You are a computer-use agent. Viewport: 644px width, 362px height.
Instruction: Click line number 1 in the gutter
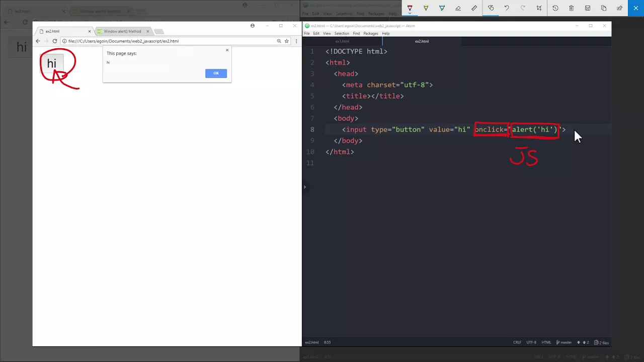pyautogui.click(x=312, y=51)
